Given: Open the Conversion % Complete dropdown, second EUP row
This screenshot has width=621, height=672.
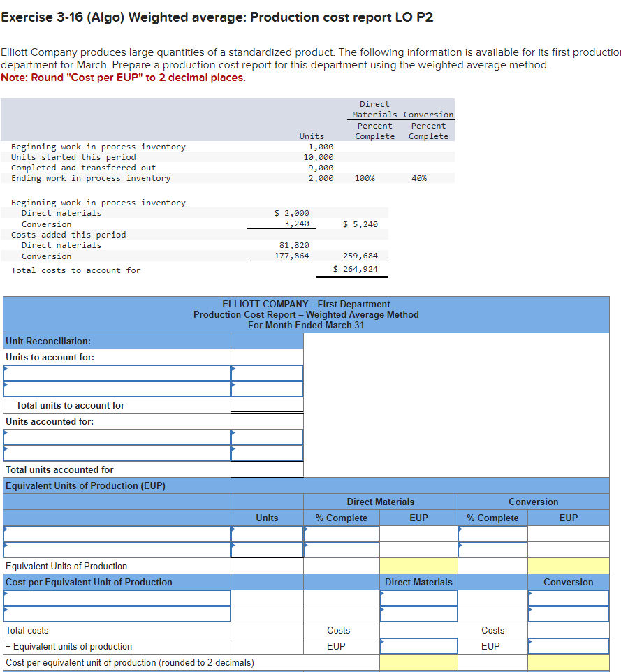Looking at the screenshot, I should pyautogui.click(x=492, y=548).
